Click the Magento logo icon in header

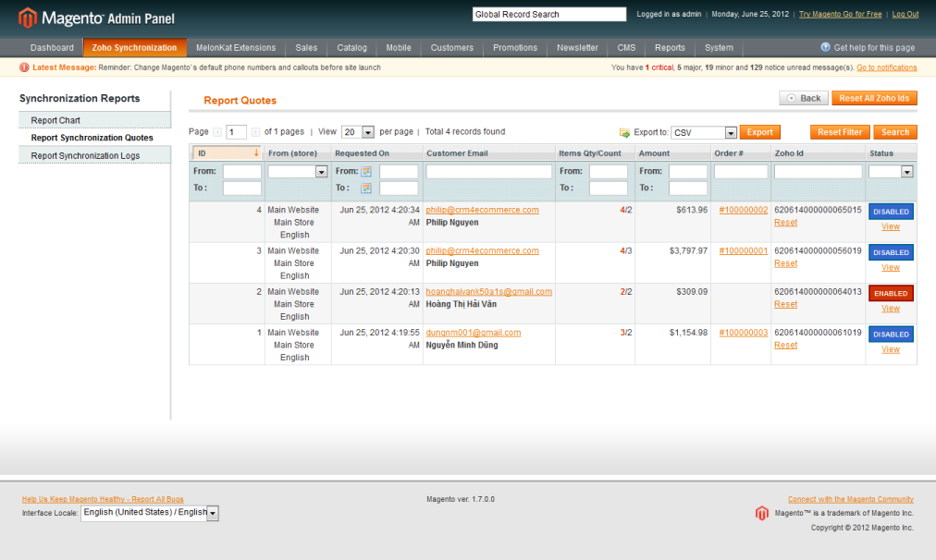coord(28,18)
